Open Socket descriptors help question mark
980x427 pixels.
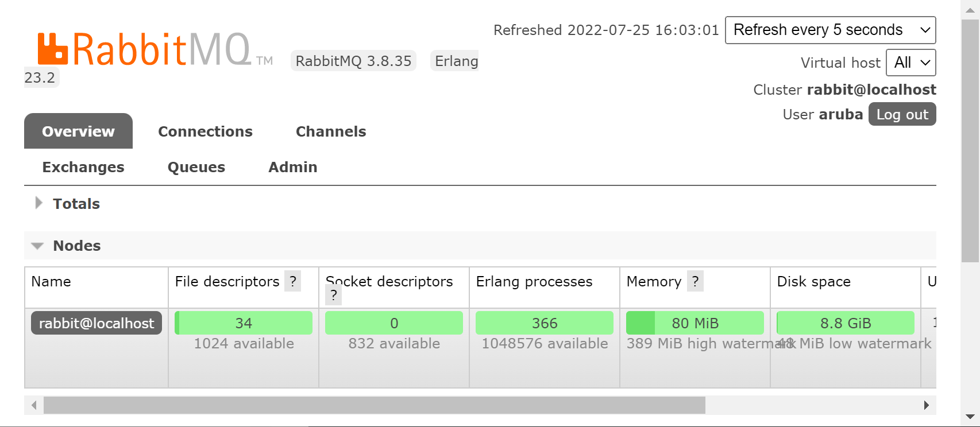[x=333, y=296]
